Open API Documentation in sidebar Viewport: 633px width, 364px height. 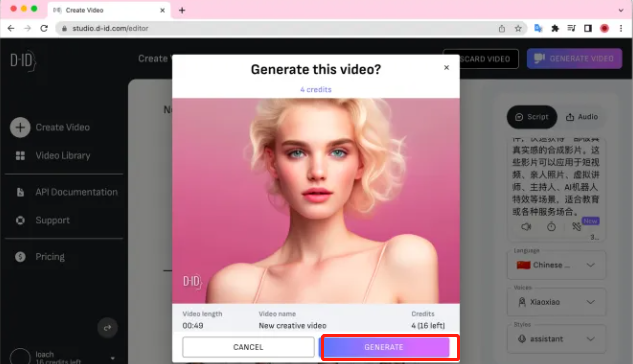[76, 192]
